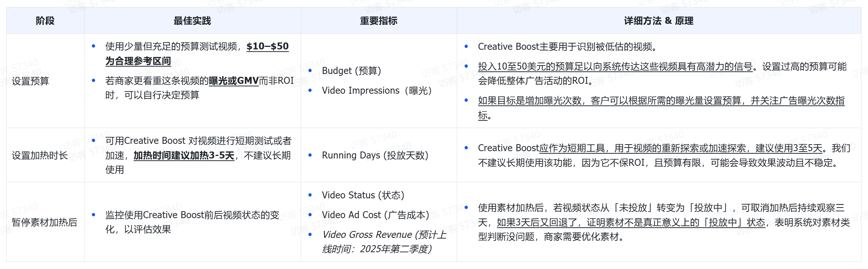
Task: Select the 设置预算 row label
Action: (30, 81)
